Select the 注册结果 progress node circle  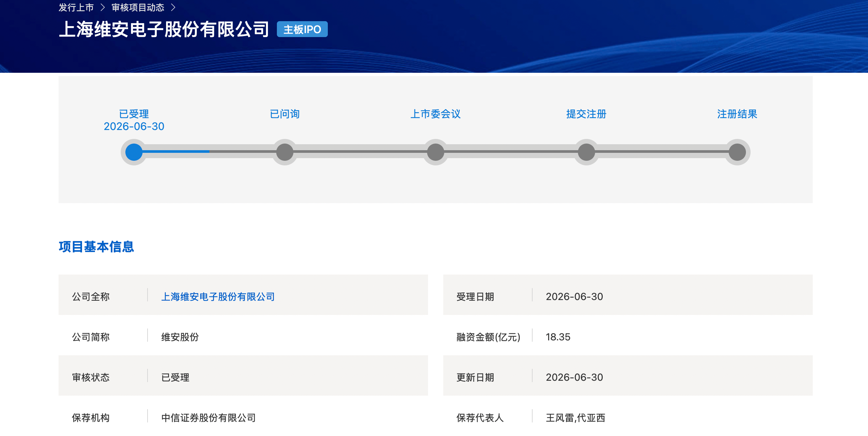[737, 152]
